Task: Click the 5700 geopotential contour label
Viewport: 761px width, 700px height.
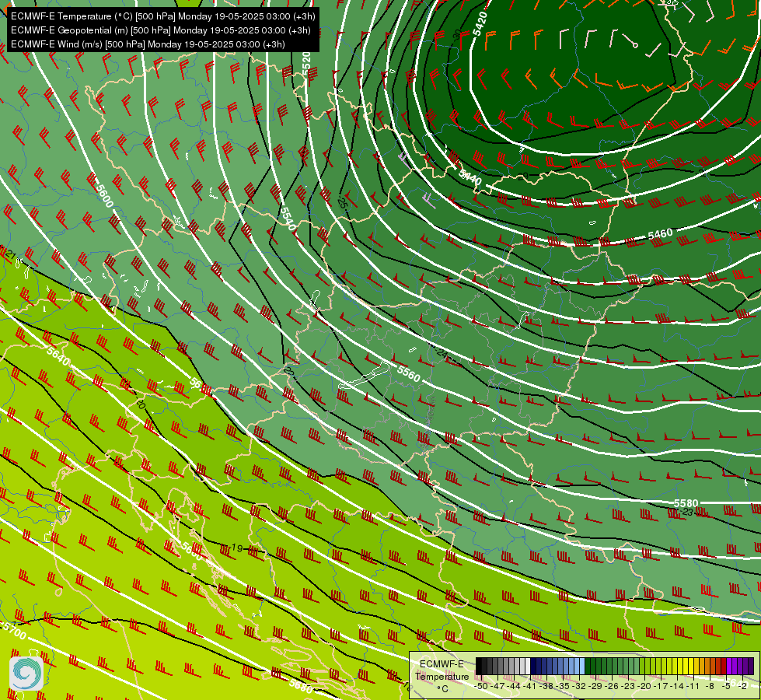Action: point(15,631)
